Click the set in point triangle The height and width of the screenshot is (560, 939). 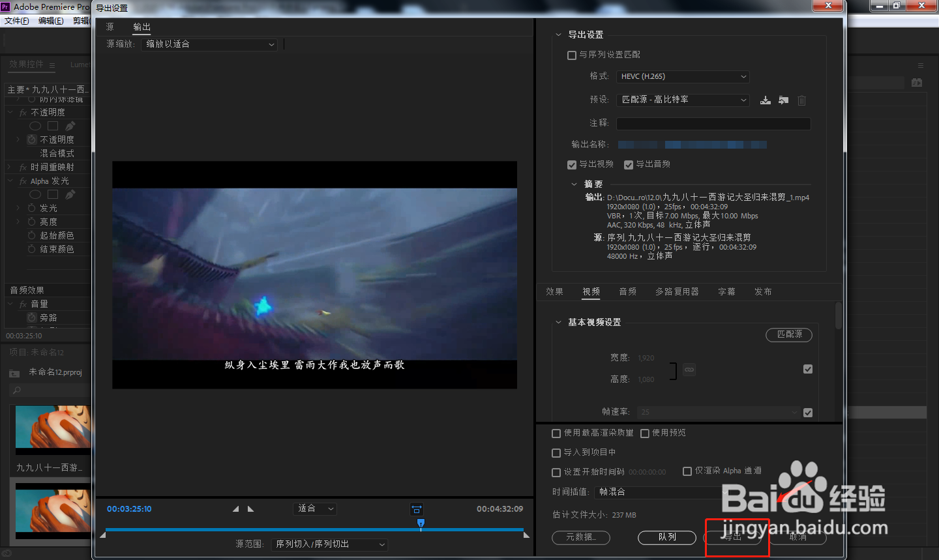235,508
